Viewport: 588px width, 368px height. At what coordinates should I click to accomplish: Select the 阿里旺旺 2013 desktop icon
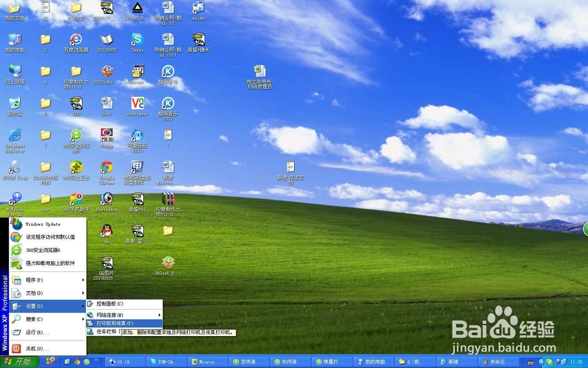[137, 141]
